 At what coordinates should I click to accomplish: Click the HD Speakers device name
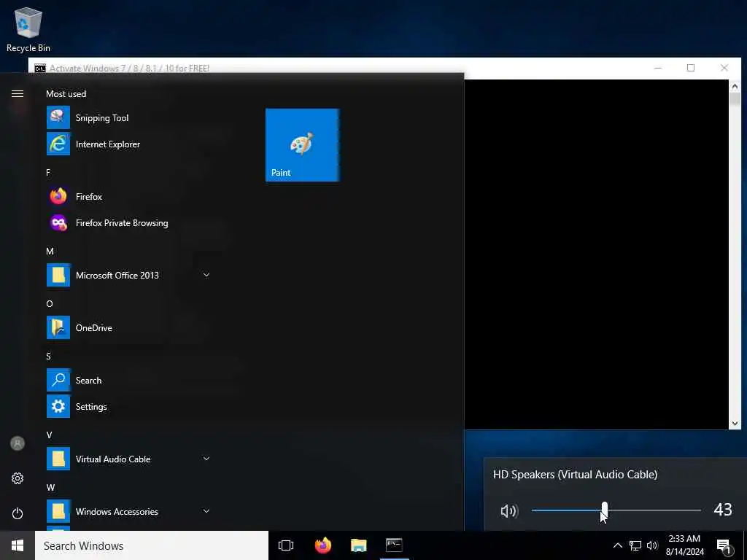click(x=575, y=474)
